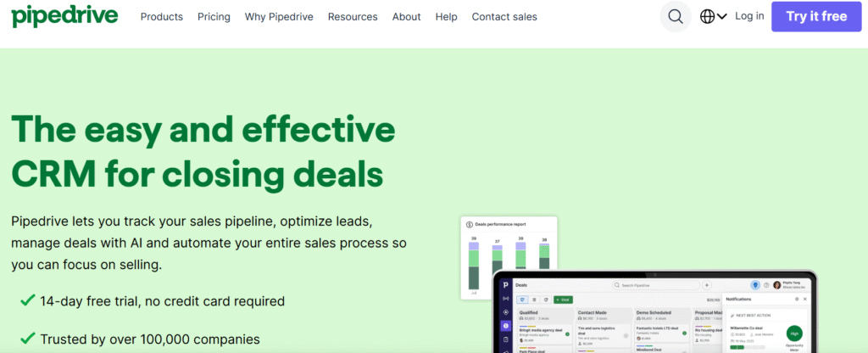Click the Log in link
This screenshot has height=353, width=868.
pyautogui.click(x=749, y=16)
